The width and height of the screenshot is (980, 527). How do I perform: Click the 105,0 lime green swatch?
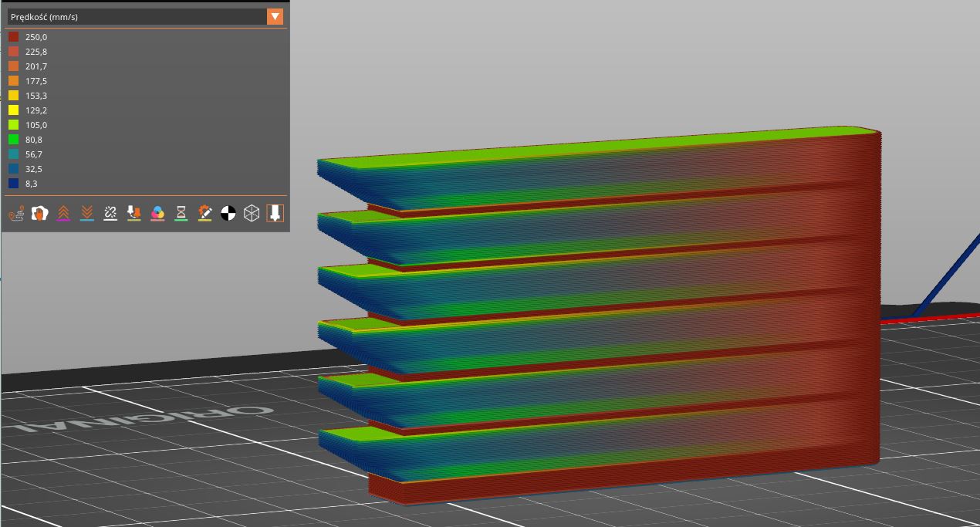[13, 125]
